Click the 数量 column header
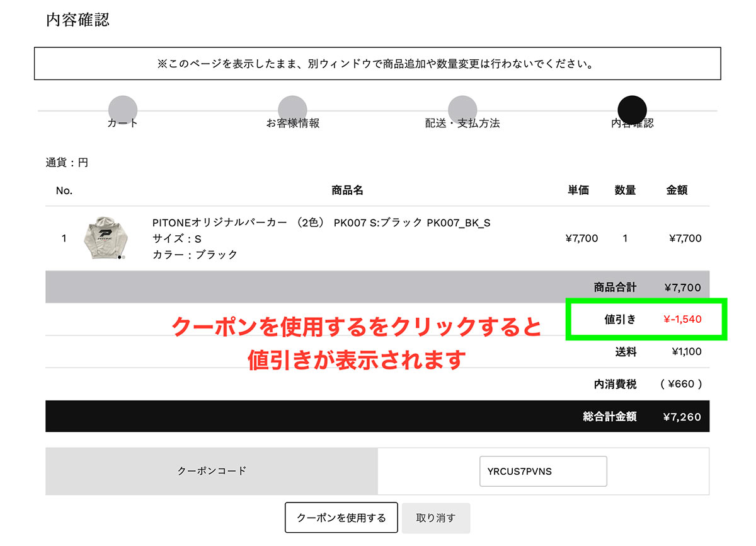Image resolution: width=756 pixels, height=546 pixels. pos(625,190)
